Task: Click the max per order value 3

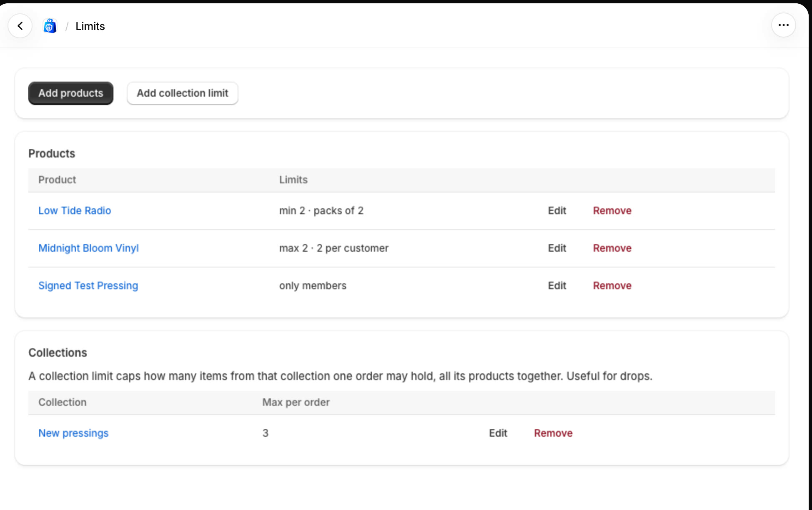Action: tap(265, 433)
